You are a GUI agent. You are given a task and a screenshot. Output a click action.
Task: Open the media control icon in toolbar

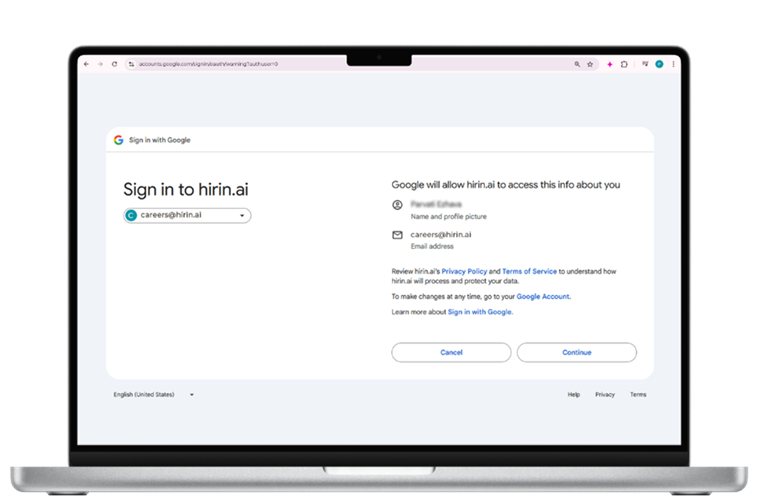[645, 64]
